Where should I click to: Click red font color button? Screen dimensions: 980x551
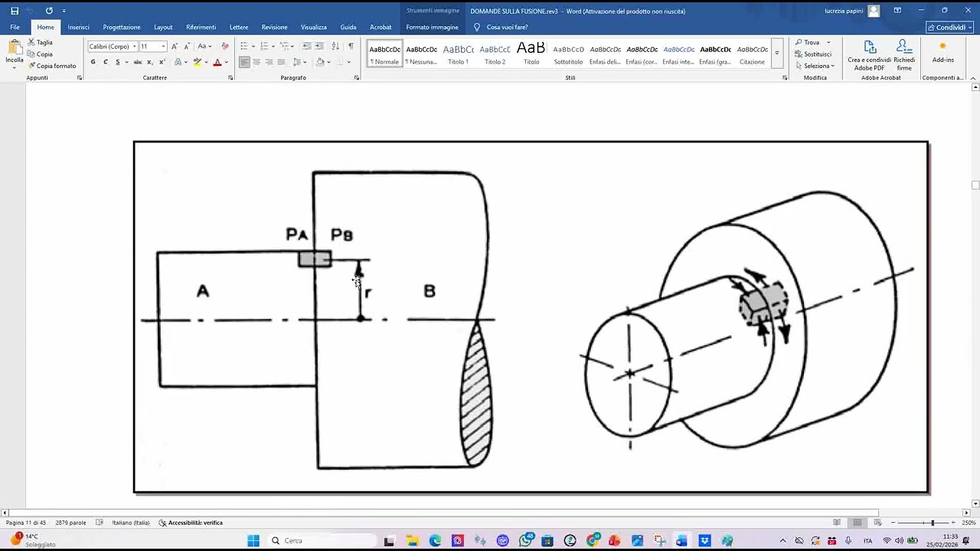tap(217, 62)
